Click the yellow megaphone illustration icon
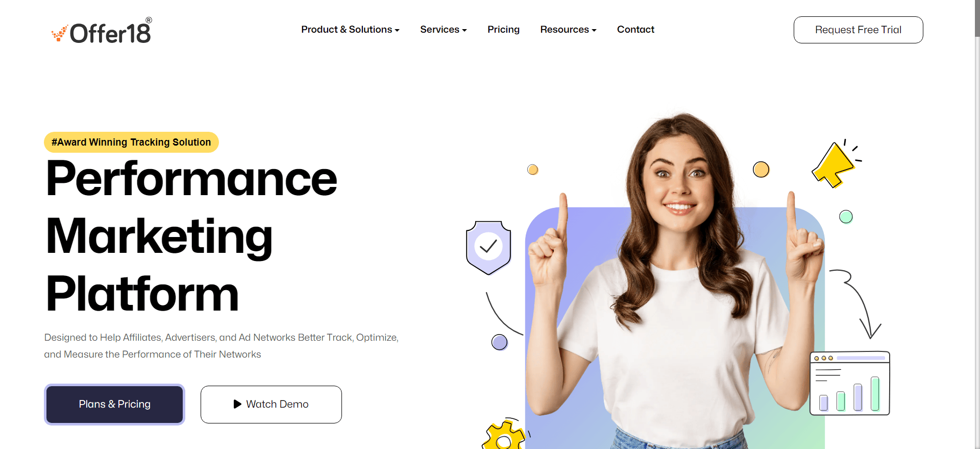Viewport: 980px width, 449px height. tap(836, 163)
